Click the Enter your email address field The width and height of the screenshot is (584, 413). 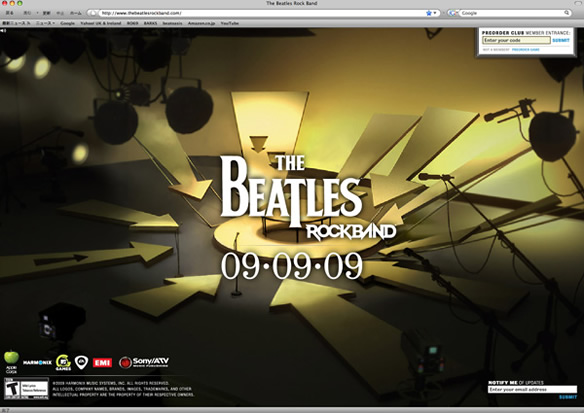[x=532, y=389]
